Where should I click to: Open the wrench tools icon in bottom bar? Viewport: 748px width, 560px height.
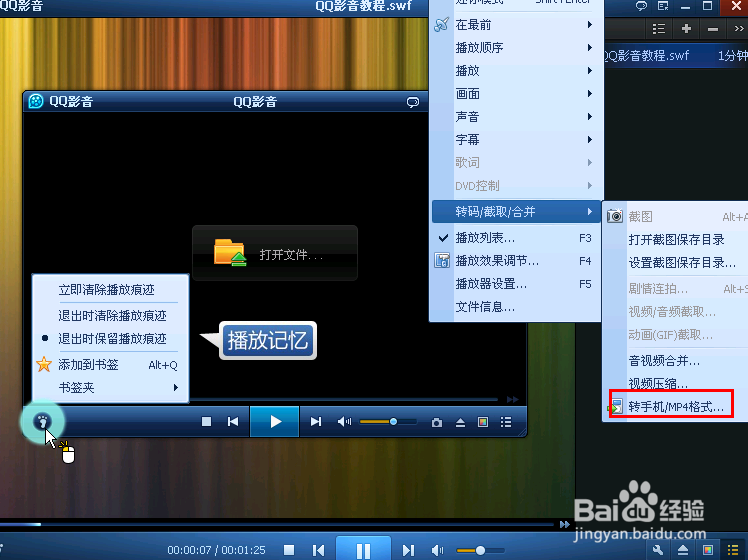coord(658,550)
